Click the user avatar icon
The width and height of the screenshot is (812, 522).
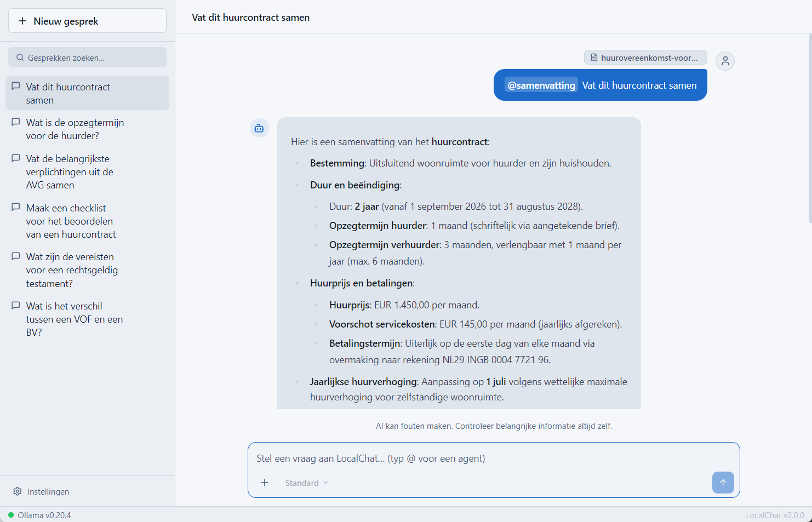click(725, 61)
